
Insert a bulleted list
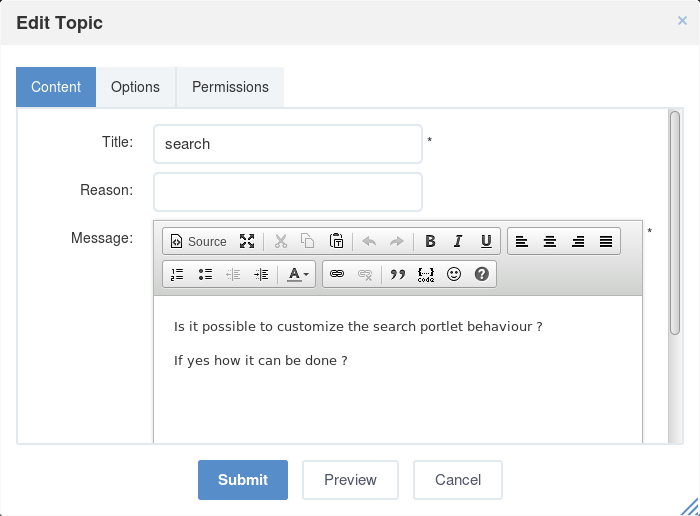click(205, 274)
